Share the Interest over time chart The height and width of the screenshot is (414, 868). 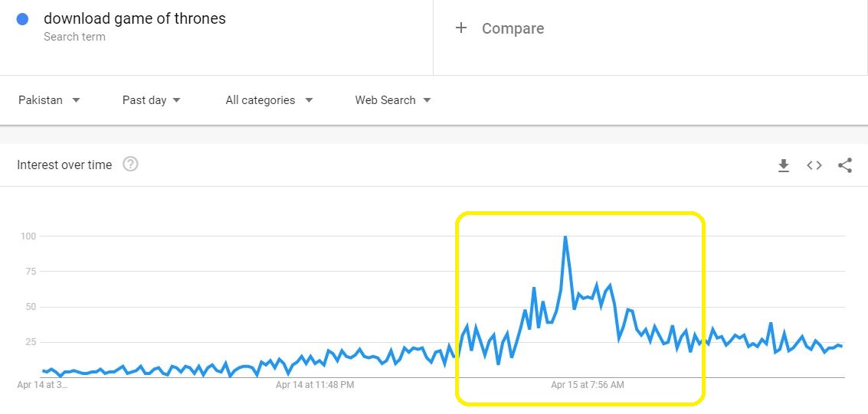pos(844,165)
